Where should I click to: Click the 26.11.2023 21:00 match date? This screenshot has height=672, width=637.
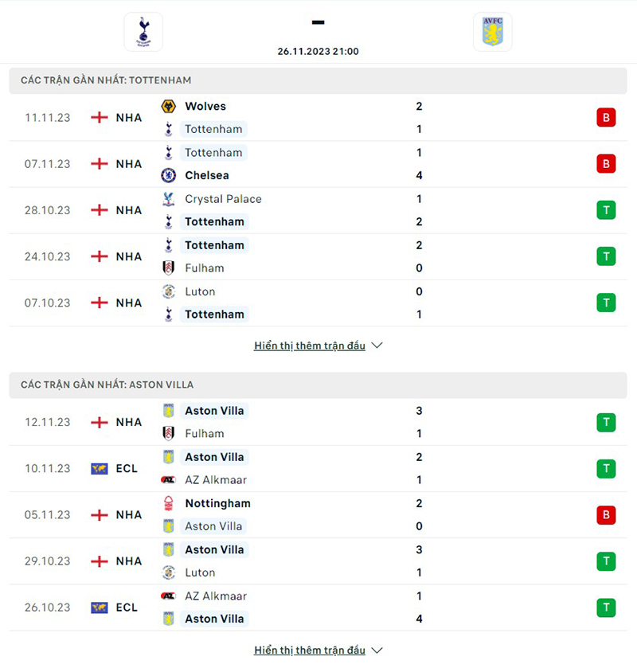click(318, 51)
